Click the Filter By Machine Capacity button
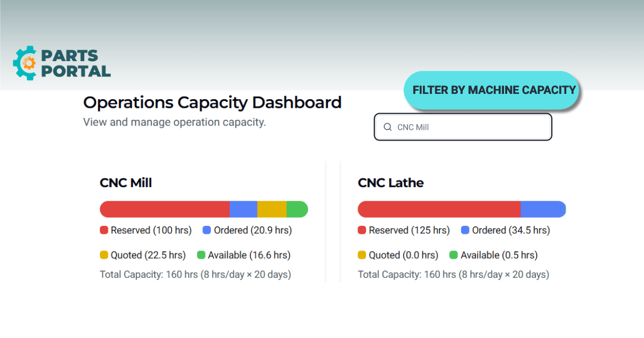The width and height of the screenshot is (644, 338). point(491,90)
